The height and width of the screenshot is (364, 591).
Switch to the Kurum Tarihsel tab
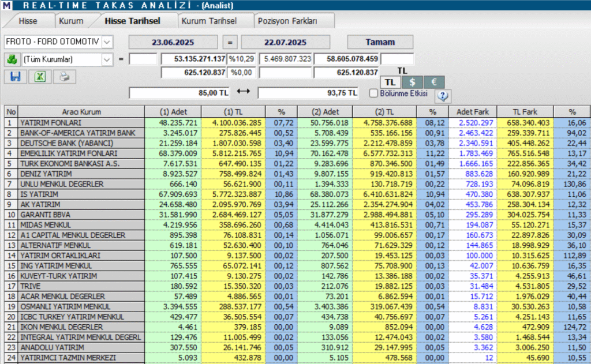[209, 21]
